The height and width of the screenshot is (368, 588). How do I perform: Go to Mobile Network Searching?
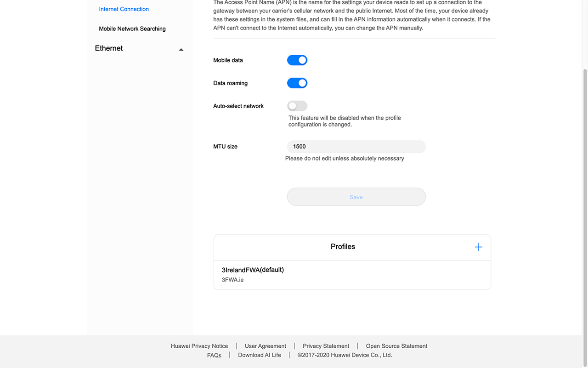[132, 29]
